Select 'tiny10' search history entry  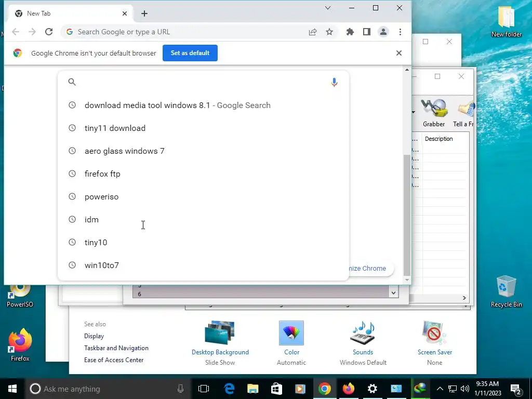tap(203, 242)
